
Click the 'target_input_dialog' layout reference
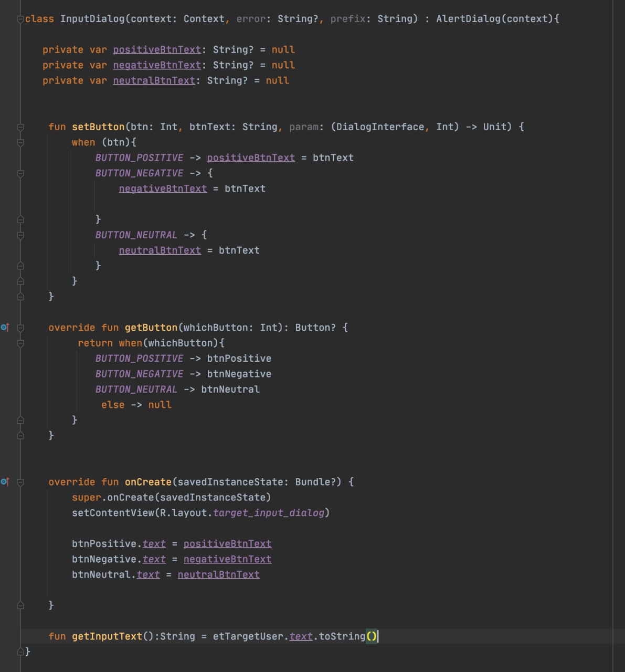click(269, 512)
